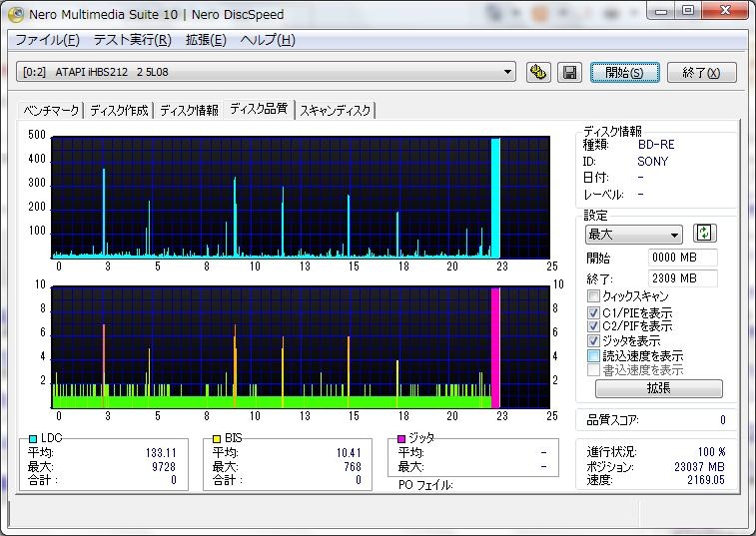Viewport: 756px width, 536px height.
Task: Toggle ジッタを表示 checkbox
Action: pyautogui.click(x=593, y=340)
